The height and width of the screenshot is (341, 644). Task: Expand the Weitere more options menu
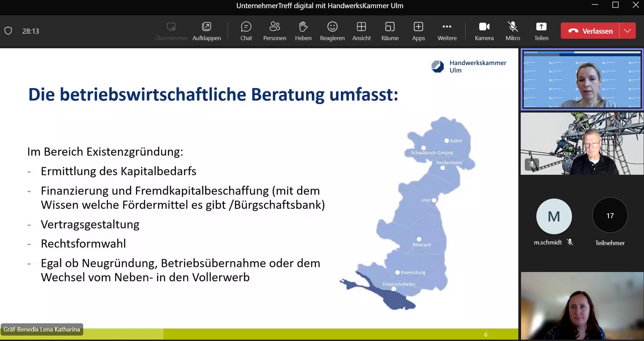pos(447,31)
